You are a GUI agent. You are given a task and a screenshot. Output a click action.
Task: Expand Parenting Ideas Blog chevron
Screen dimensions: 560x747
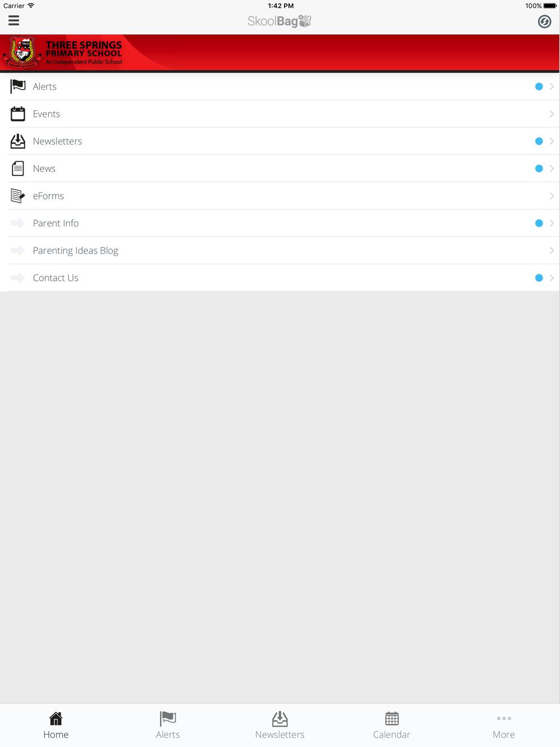pyautogui.click(x=552, y=250)
